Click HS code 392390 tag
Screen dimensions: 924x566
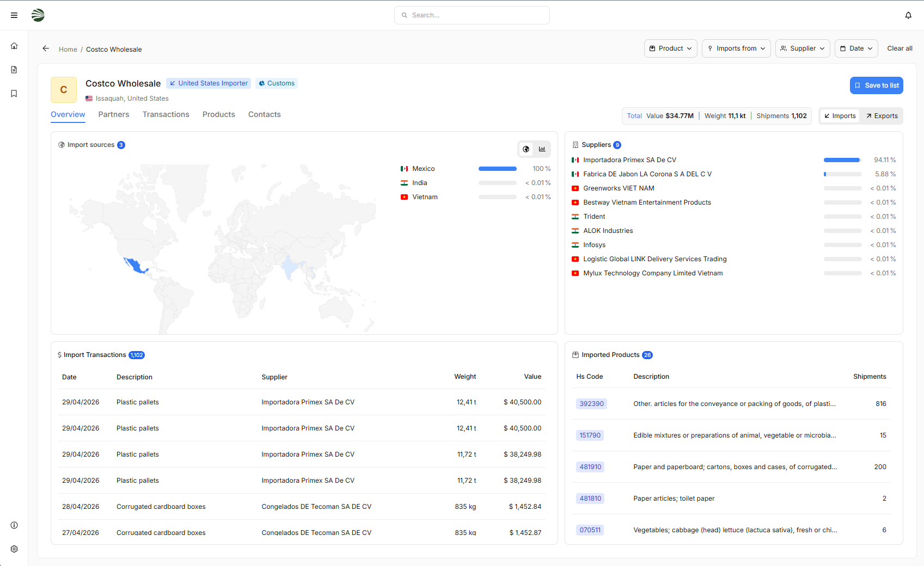coord(591,404)
